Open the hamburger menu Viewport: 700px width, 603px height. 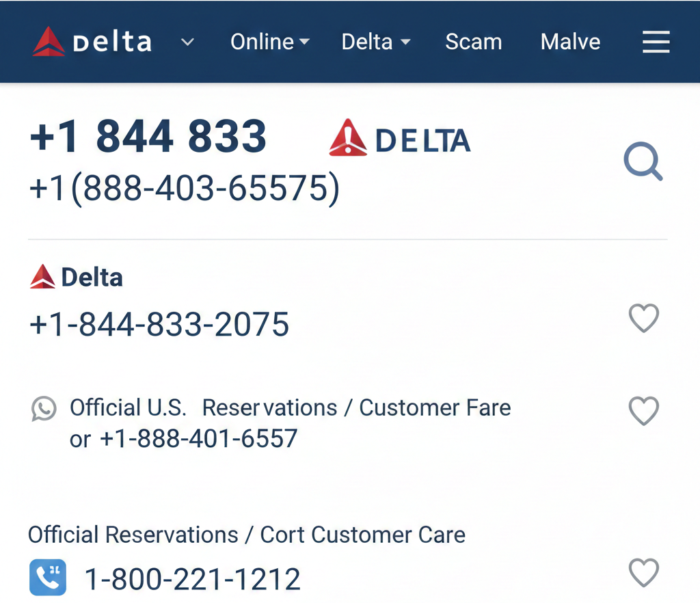point(656,42)
